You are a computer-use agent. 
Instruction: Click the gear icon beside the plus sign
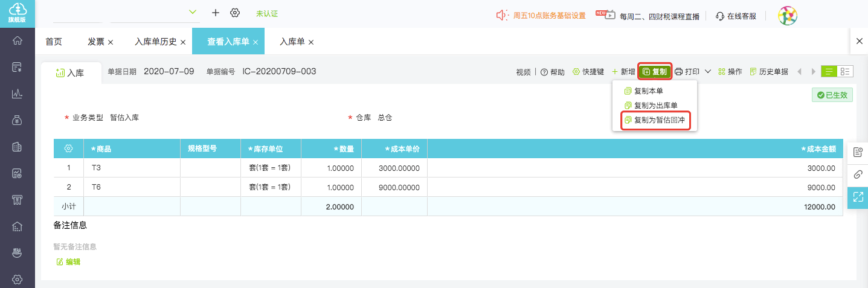tap(235, 13)
